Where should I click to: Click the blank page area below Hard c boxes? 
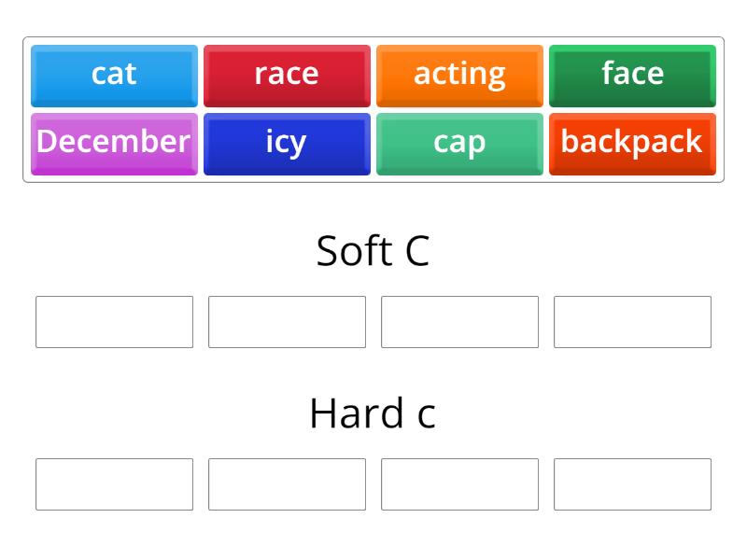(373, 537)
